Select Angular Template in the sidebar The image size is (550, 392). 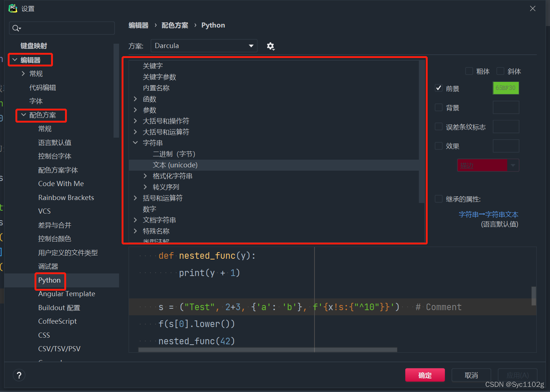pyautogui.click(x=66, y=294)
